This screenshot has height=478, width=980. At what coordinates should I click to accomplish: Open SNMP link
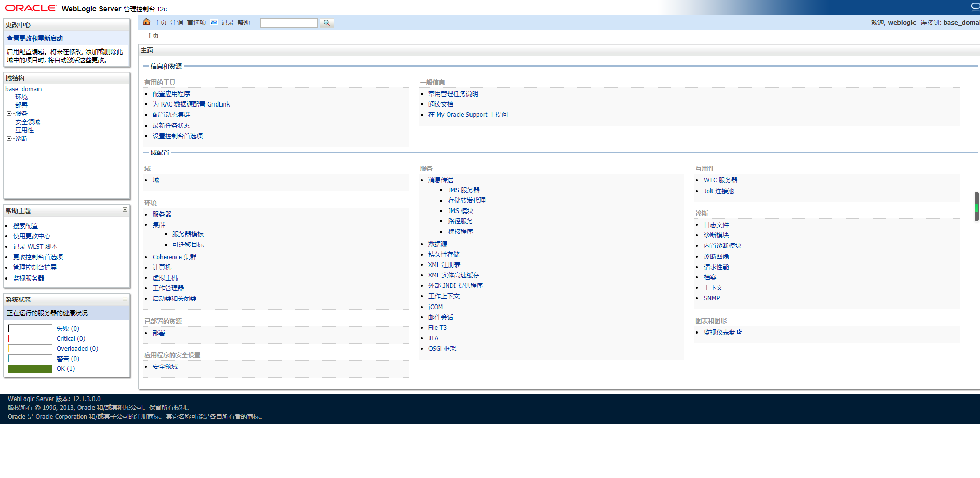711,298
